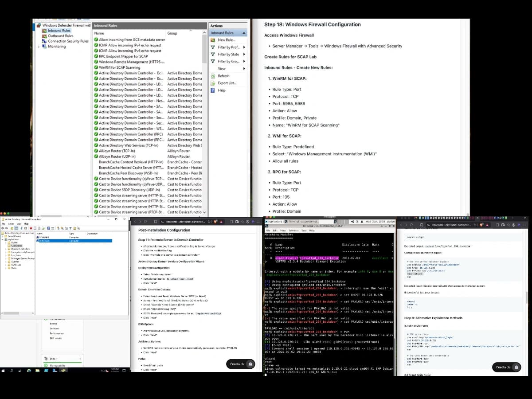Open Action menu in Active Directory Users
Screen dimensions: 532x399
11,224
